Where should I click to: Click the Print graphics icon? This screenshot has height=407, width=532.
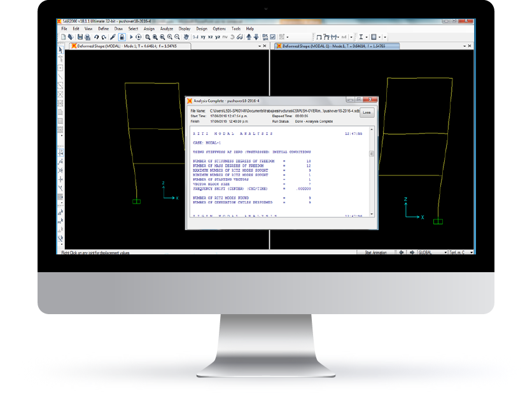88,37
